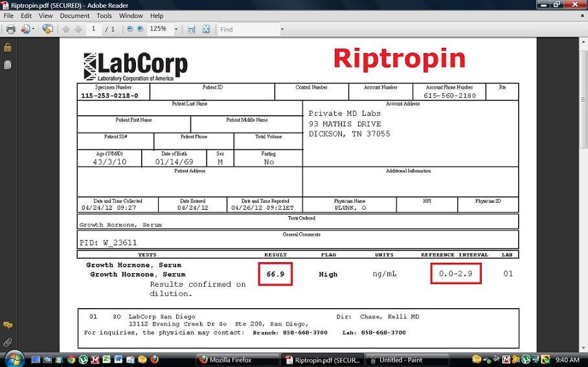Image resolution: width=588 pixels, height=367 pixels.
Task: Click specimen number '115-253-0218-0'
Action: click(109, 96)
